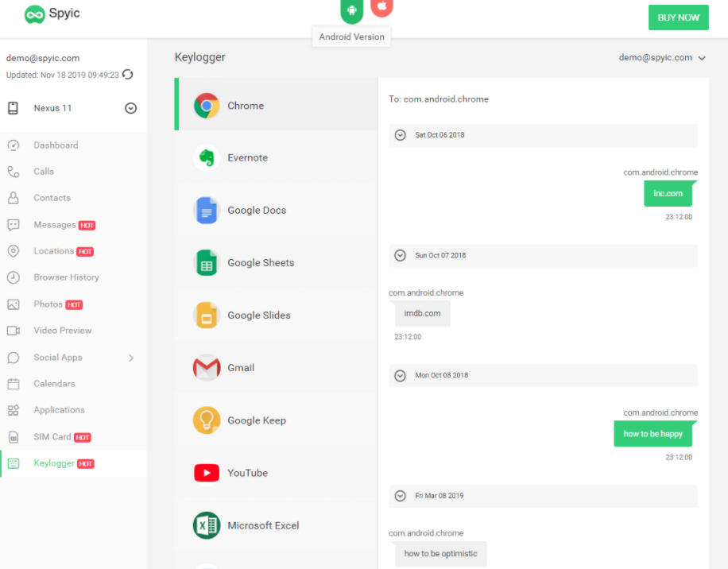Viewport: 728px width, 569px height.
Task: Switch to the Apple iOS version icon
Action: coord(381,6)
